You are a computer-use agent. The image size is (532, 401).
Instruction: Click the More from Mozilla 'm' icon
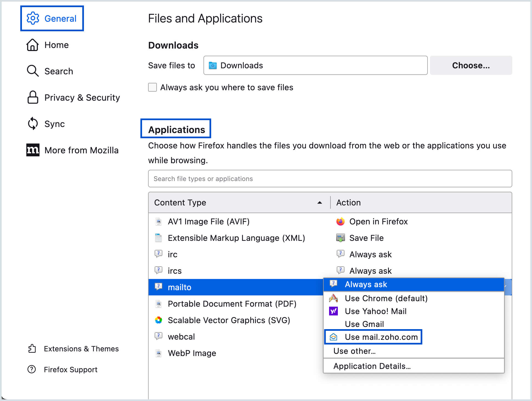(x=33, y=150)
